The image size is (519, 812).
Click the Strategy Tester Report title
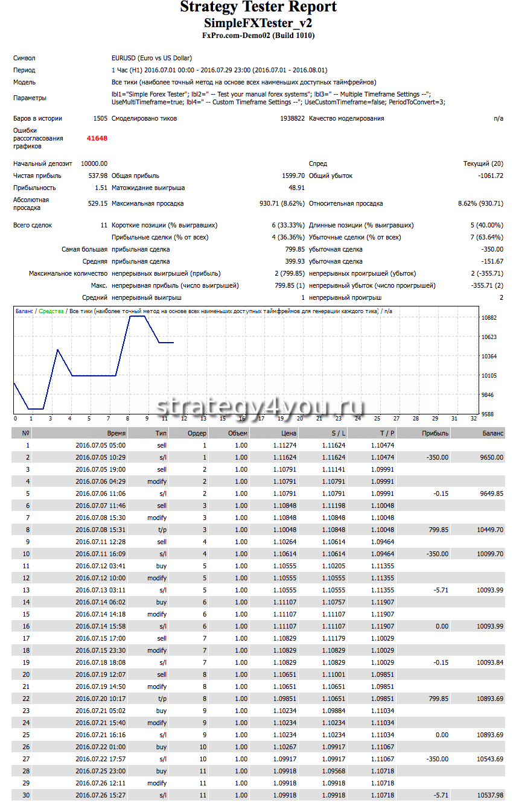point(258,8)
